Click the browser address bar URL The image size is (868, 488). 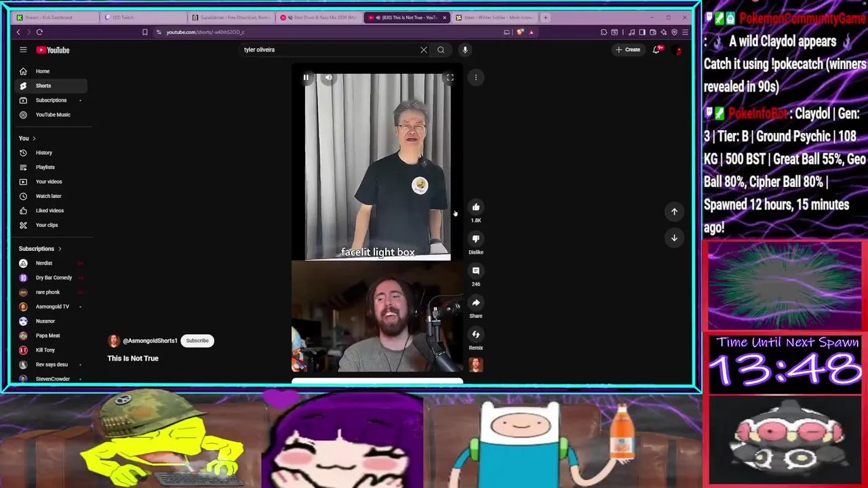point(205,32)
